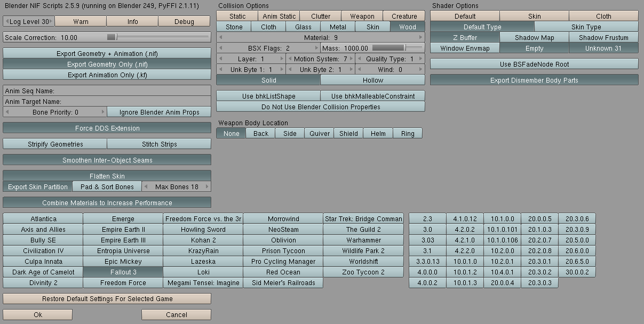Apply Default shader preset

(x=465, y=16)
